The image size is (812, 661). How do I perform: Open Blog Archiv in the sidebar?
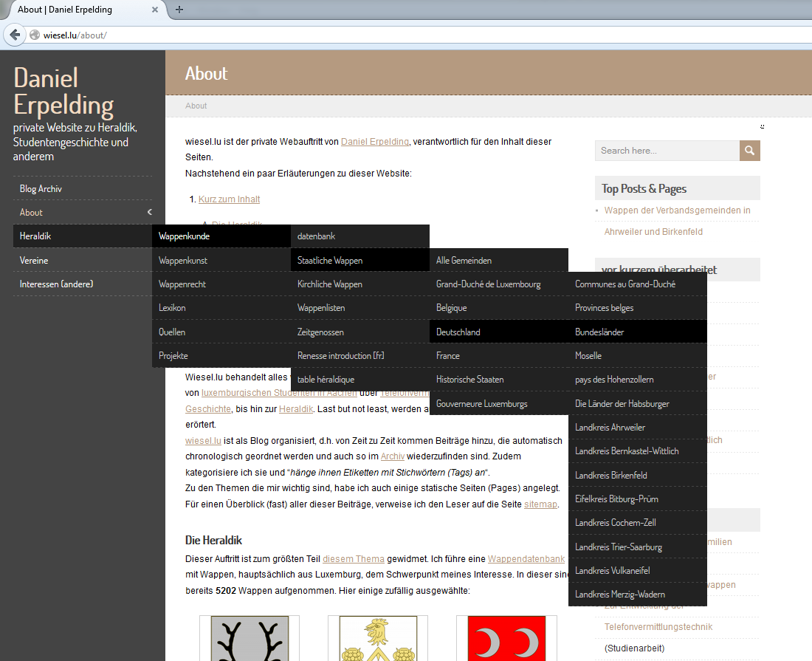[41, 189]
